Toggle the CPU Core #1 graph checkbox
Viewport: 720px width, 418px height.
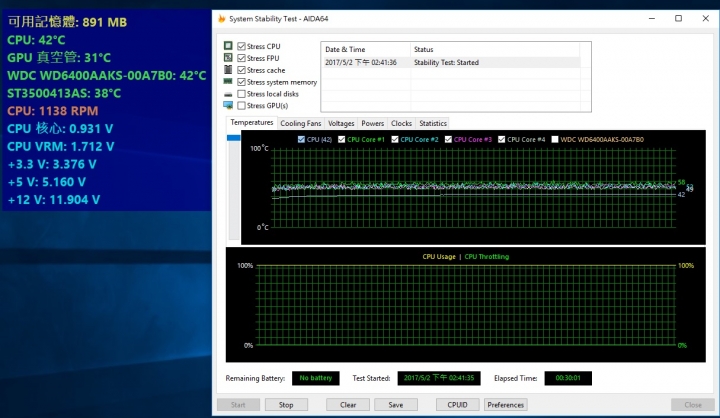pos(342,139)
